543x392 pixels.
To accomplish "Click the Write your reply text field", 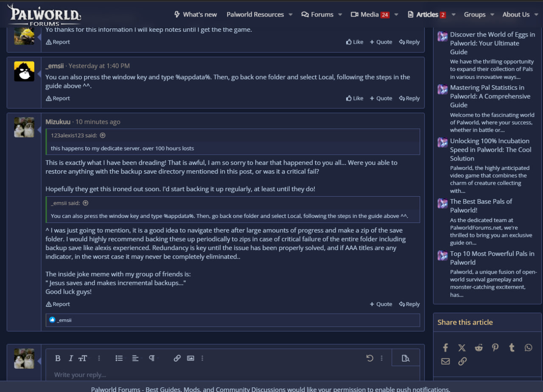I will click(x=212, y=375).
